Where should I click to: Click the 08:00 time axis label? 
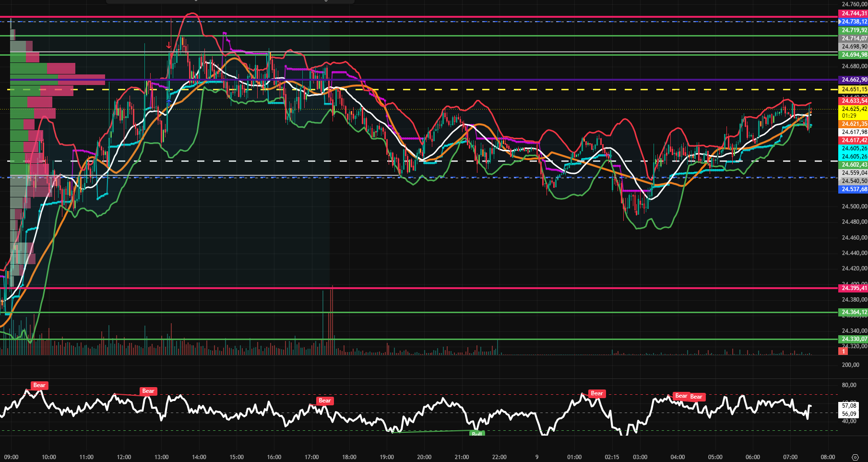point(828,457)
